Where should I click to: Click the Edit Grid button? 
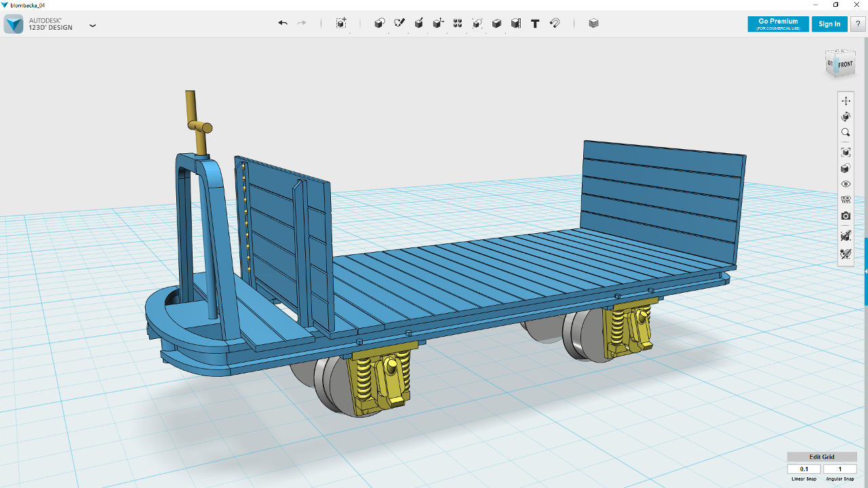tap(822, 457)
